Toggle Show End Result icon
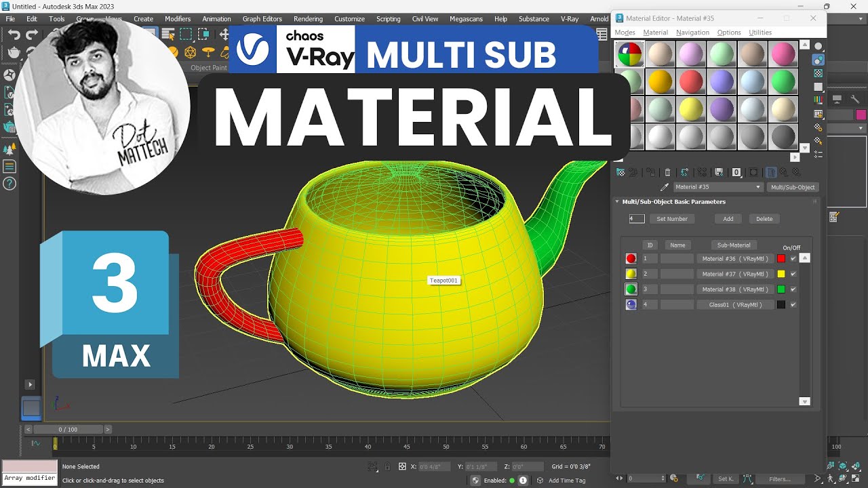Viewport: 868px width, 488px height. point(771,172)
